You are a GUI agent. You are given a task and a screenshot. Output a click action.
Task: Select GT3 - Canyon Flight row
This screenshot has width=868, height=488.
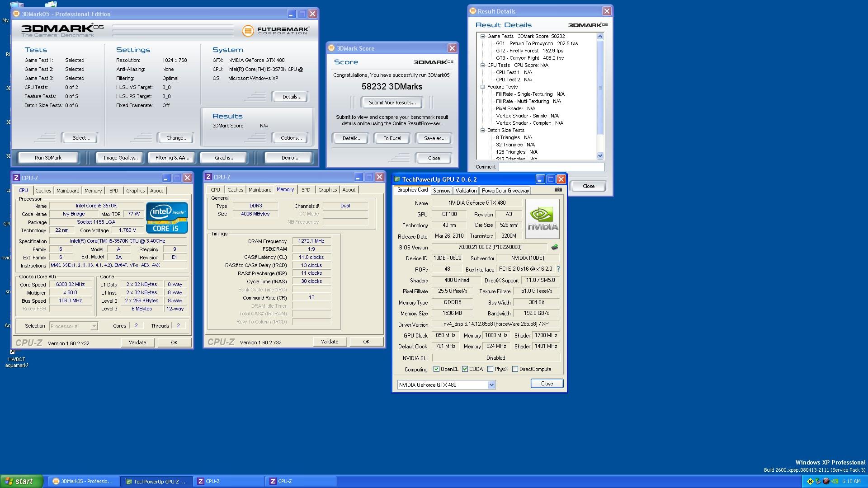click(x=529, y=58)
